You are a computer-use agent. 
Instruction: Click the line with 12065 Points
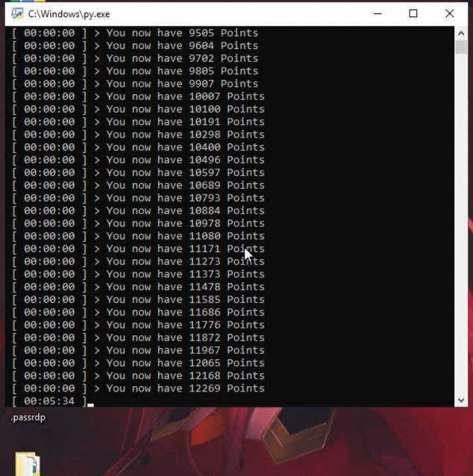click(138, 364)
